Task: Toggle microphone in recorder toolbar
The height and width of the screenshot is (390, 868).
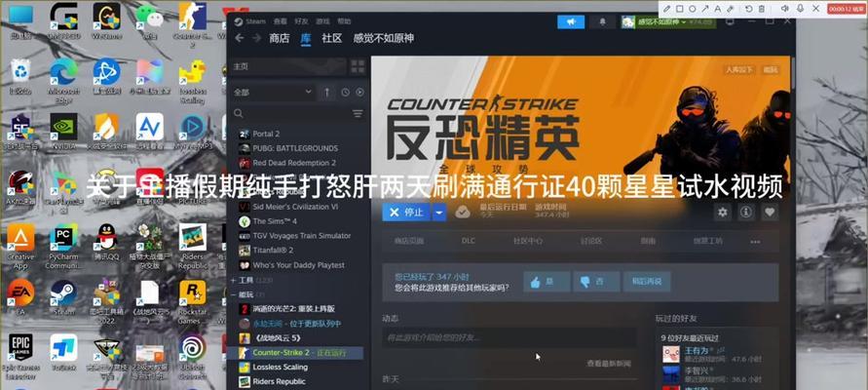Action: [x=800, y=9]
